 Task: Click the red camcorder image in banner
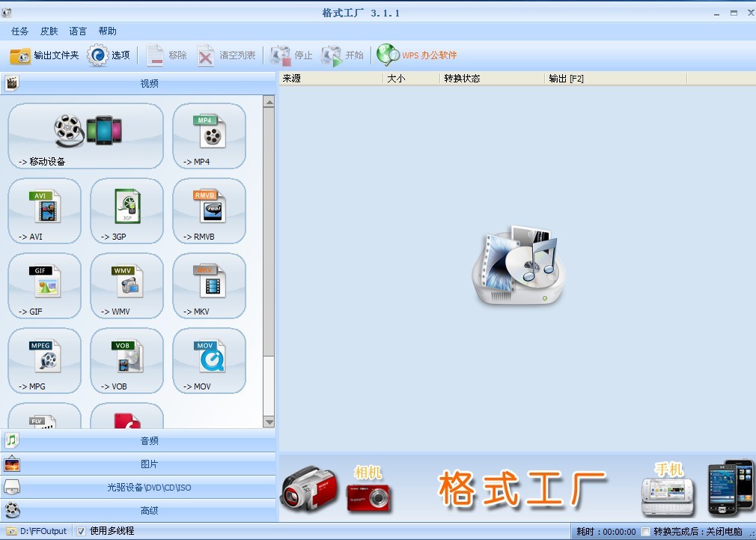pyautogui.click(x=309, y=489)
